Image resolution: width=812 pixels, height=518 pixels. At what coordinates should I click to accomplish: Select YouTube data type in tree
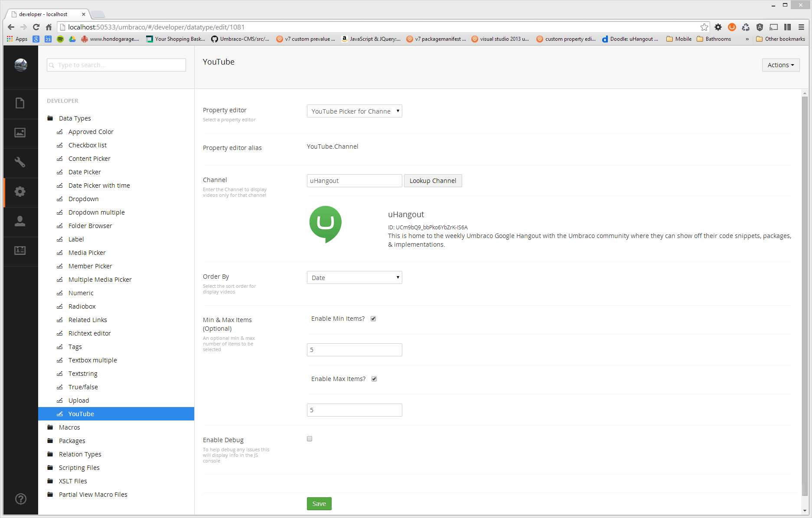pos(116,414)
